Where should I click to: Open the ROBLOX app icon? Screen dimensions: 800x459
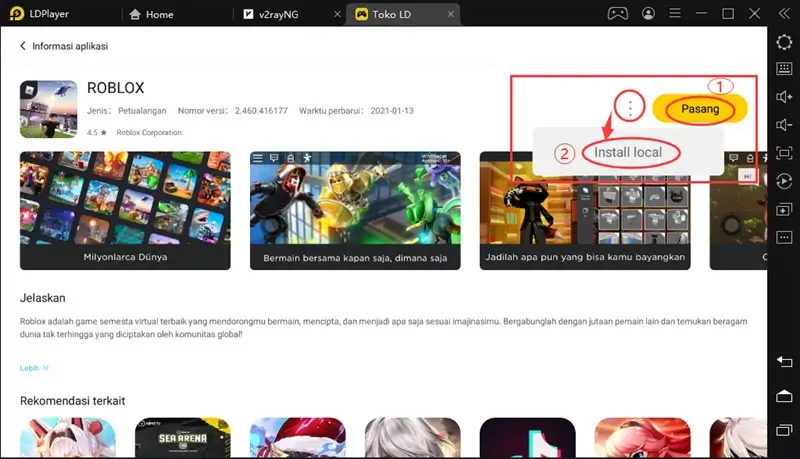pos(48,109)
